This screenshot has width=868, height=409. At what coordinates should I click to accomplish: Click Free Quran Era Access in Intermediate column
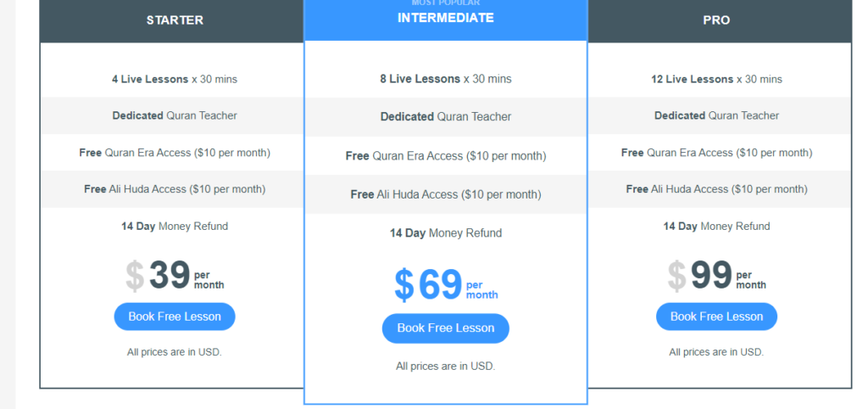[x=445, y=156]
